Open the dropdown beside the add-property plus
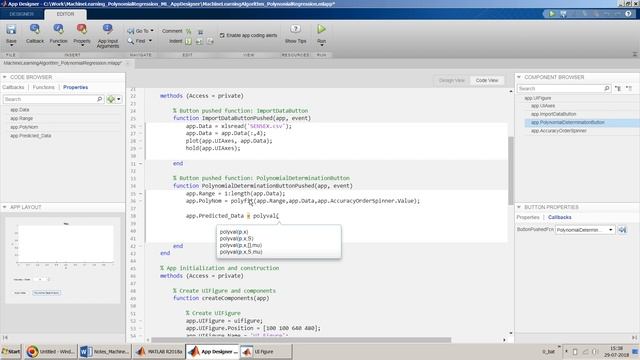Viewport: 640px width, 360px height. pyautogui.click(x=119, y=99)
